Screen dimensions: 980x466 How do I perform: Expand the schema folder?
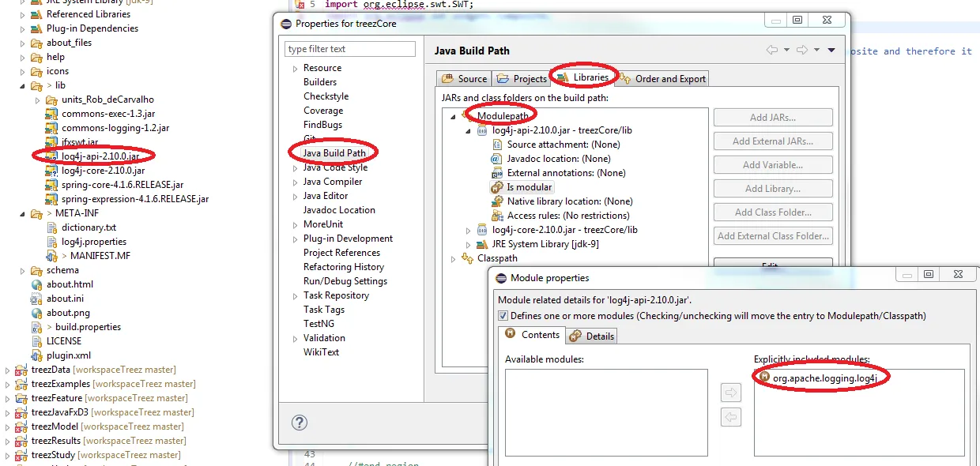click(x=22, y=270)
